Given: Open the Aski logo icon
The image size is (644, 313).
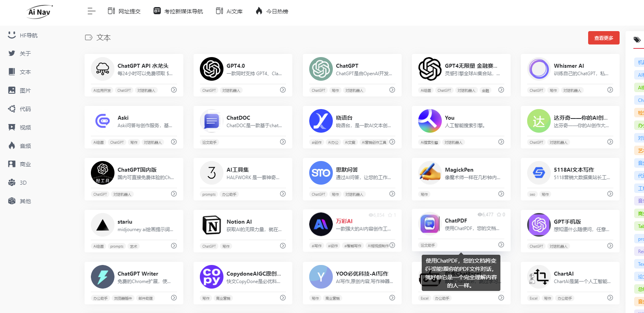Looking at the screenshot, I should click(x=103, y=121).
